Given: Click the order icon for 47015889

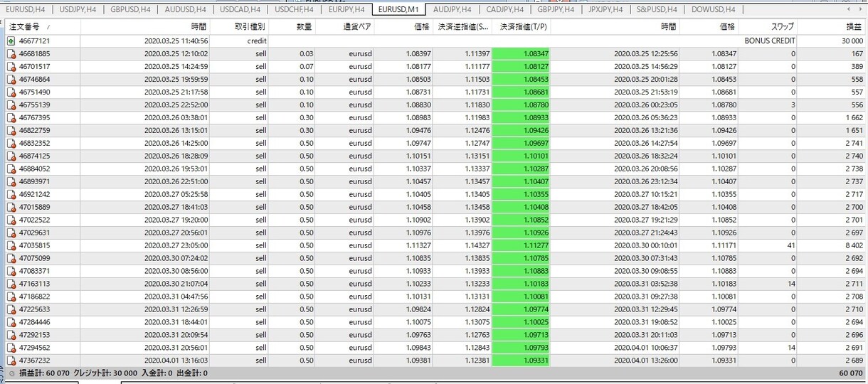Looking at the screenshot, I should (11, 208).
